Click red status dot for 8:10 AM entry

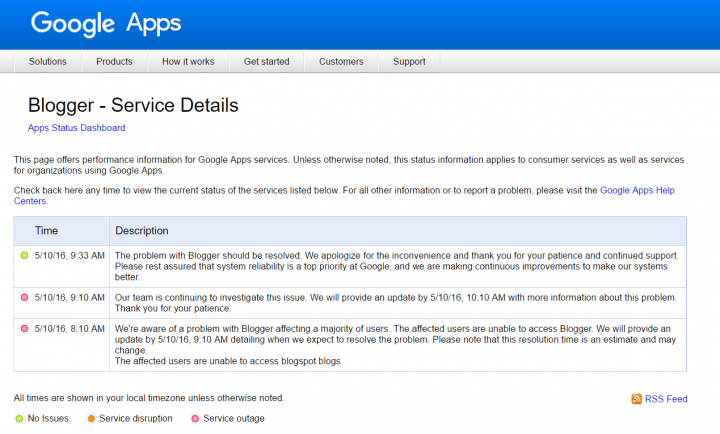tap(25, 327)
